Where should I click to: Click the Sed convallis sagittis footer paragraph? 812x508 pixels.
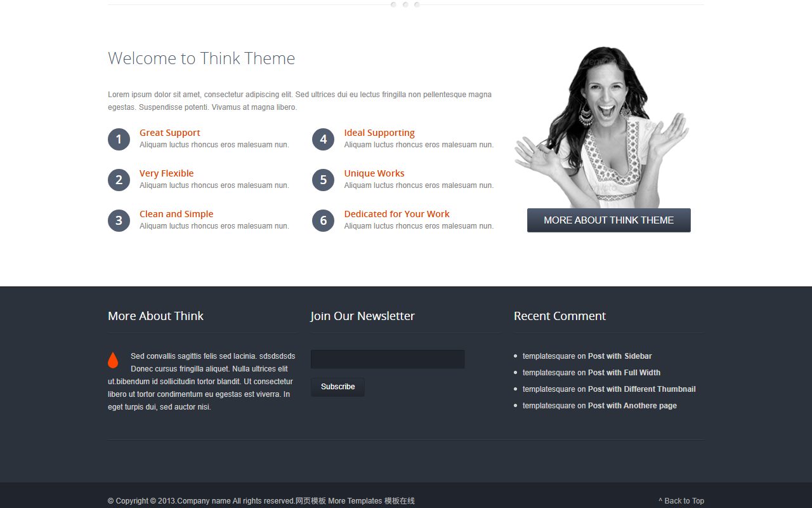pyautogui.click(x=202, y=382)
